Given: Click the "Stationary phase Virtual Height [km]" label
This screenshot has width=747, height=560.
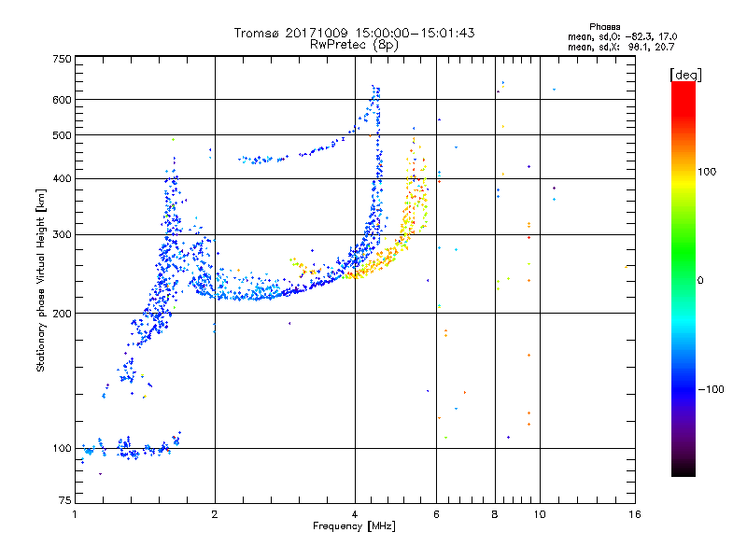Looking at the screenshot, I should click(41, 280).
